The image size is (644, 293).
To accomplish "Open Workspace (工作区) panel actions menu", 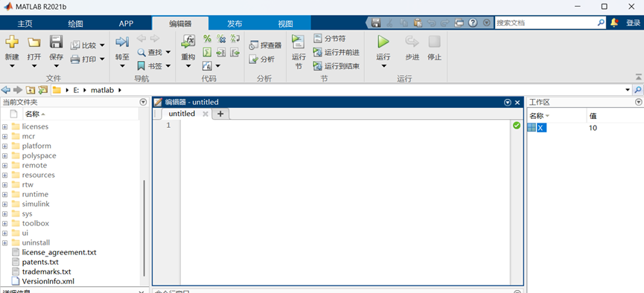I will 638,102.
